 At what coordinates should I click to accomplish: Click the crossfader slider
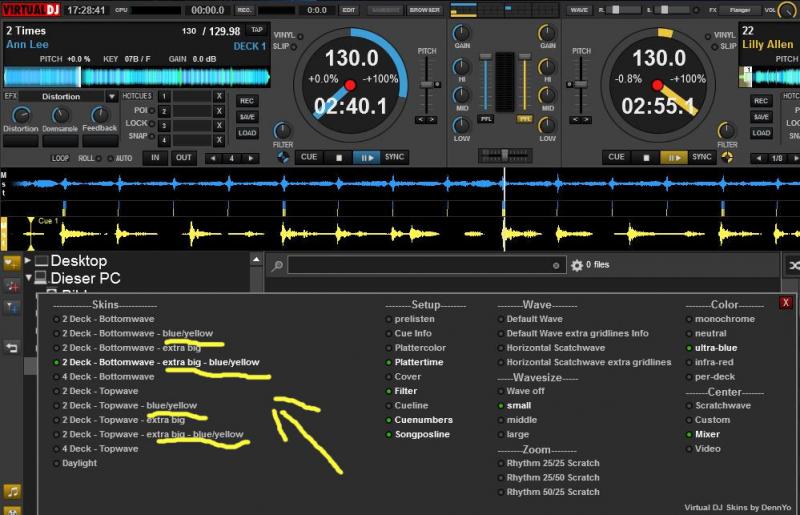(505, 154)
